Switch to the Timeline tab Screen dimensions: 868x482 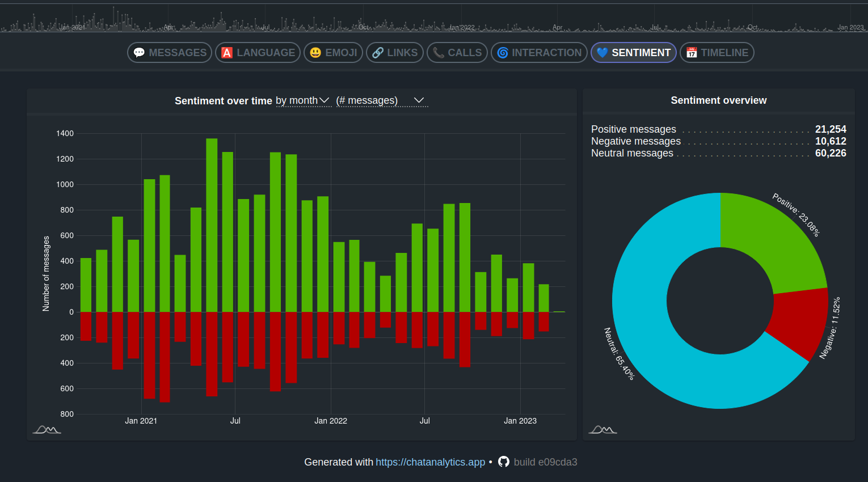pyautogui.click(x=717, y=53)
